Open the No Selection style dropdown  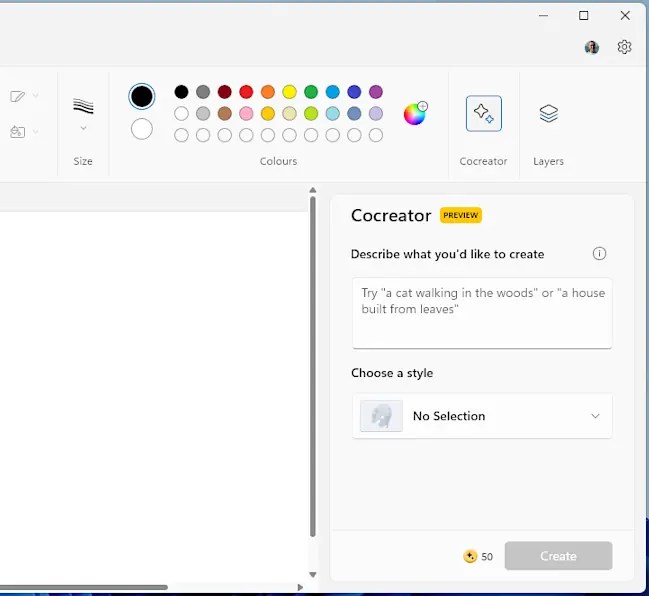(x=482, y=416)
